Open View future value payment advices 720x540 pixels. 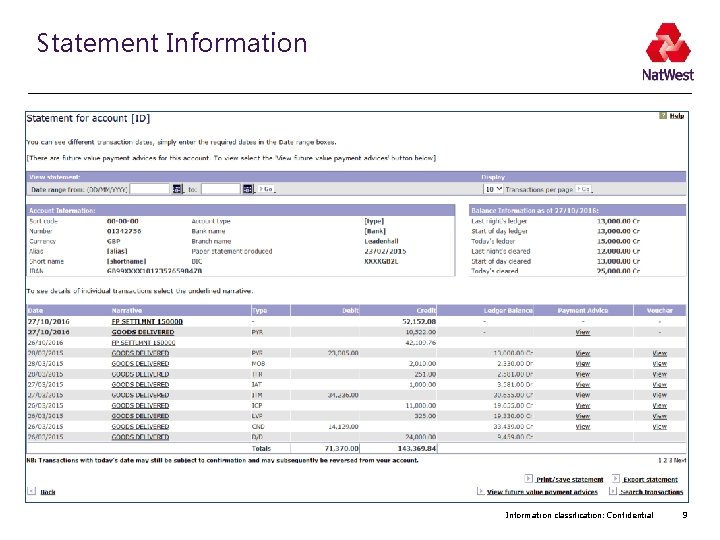pos(542,492)
